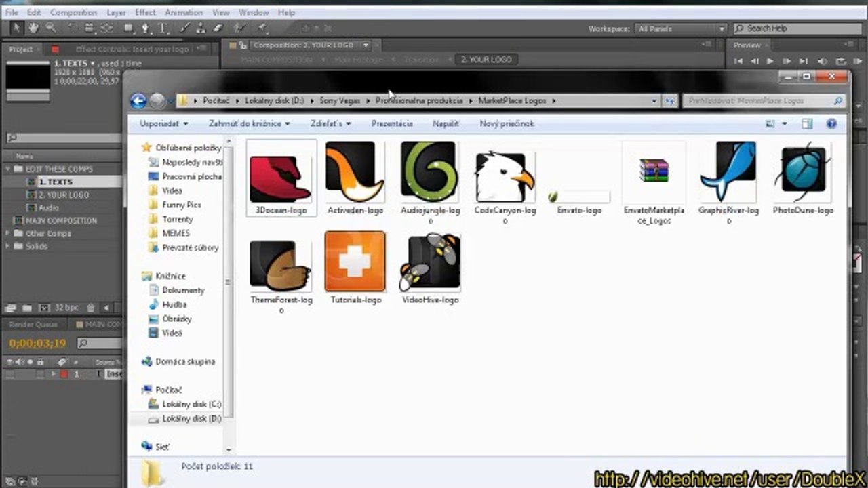Screen dimensions: 868x488
Task: Select the Hand tool in After Effects
Action: (33, 28)
